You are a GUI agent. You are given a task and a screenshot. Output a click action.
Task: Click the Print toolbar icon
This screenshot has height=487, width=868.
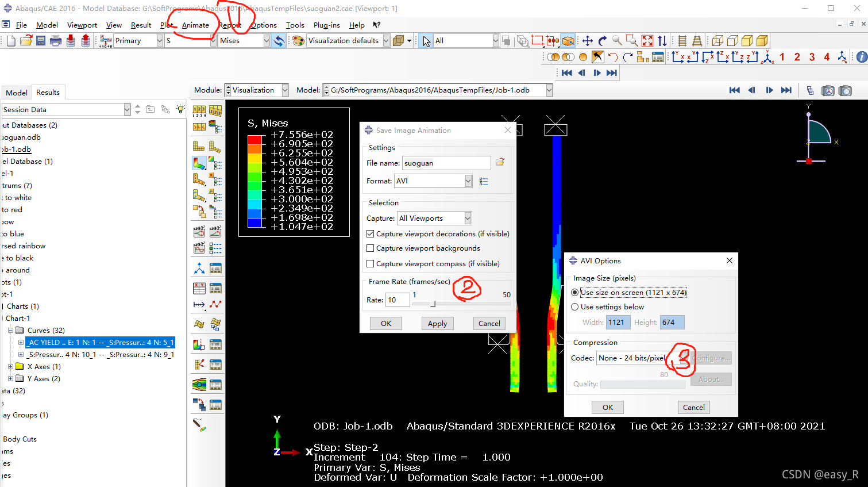56,41
